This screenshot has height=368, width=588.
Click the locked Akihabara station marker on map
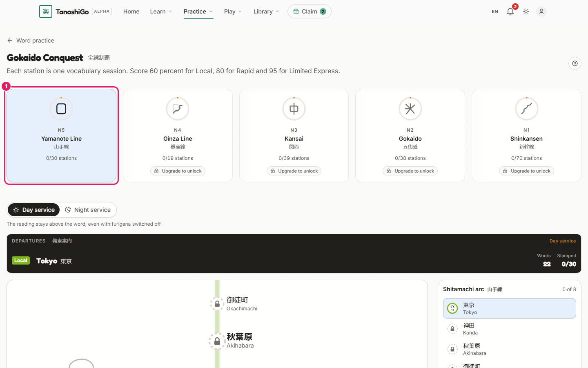pos(217,341)
